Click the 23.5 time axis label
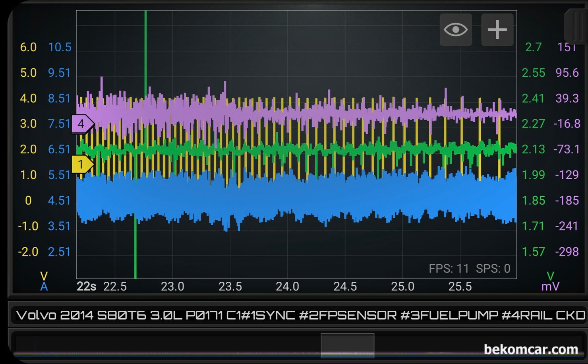The width and height of the screenshot is (588, 364). coord(230,287)
